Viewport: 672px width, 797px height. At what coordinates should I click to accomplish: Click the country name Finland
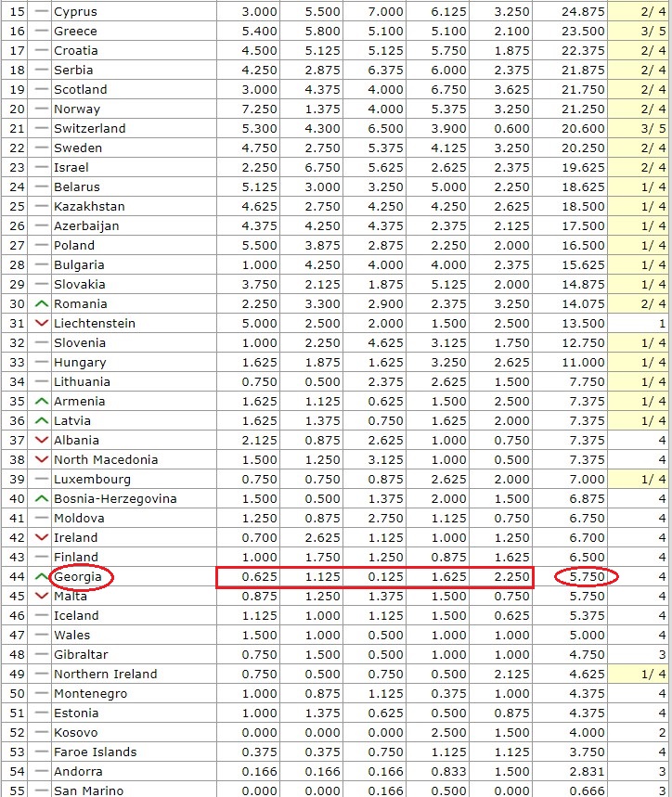pos(76,557)
